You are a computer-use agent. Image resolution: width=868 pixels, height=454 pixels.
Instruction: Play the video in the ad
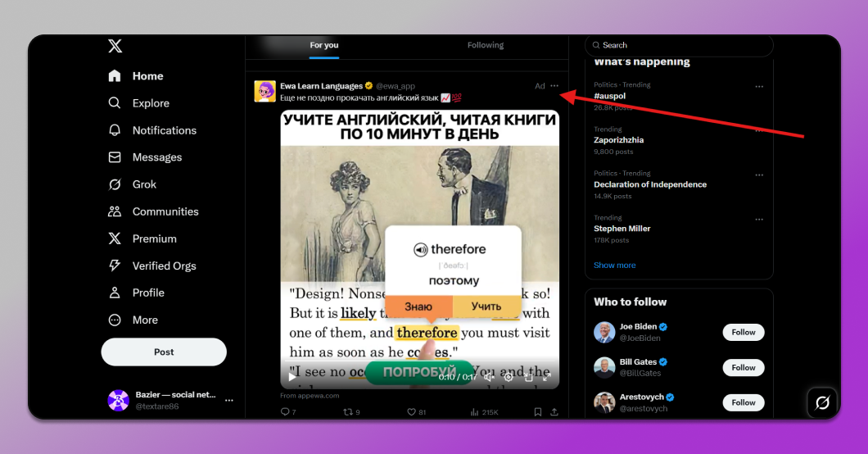pyautogui.click(x=292, y=377)
